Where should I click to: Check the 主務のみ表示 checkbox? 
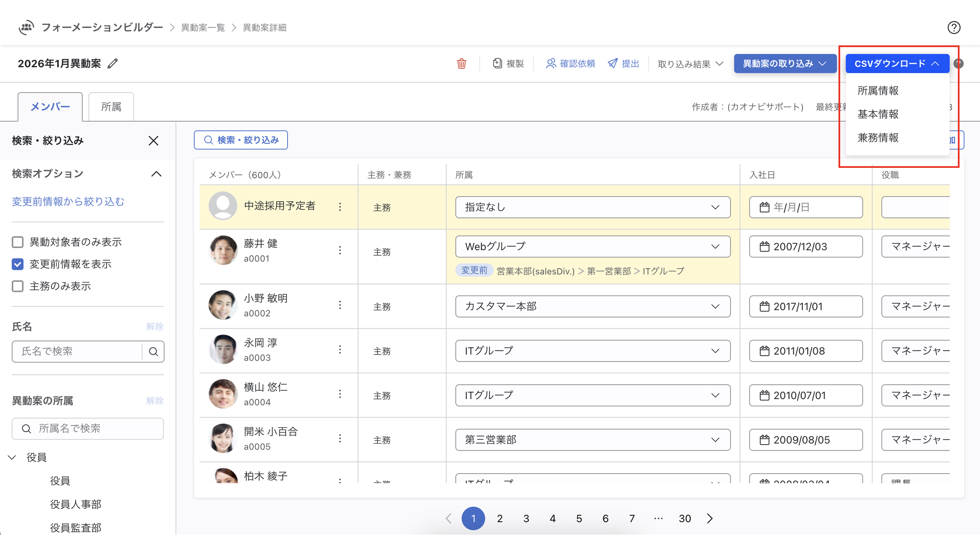coord(18,286)
